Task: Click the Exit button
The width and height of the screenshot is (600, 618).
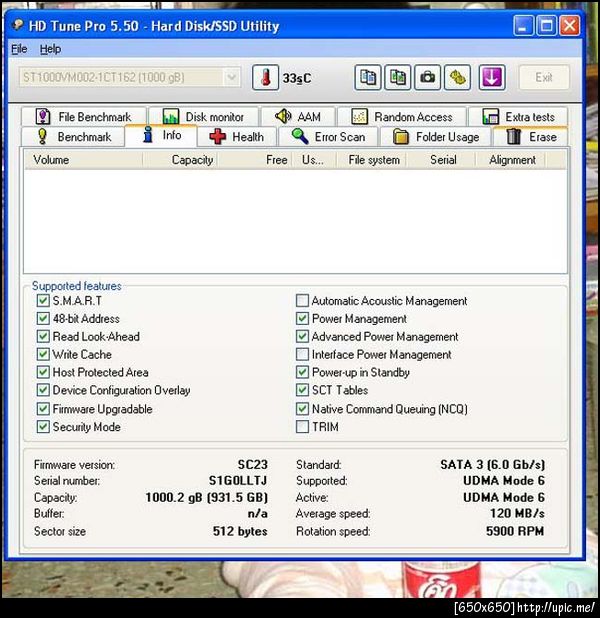Action: 544,77
